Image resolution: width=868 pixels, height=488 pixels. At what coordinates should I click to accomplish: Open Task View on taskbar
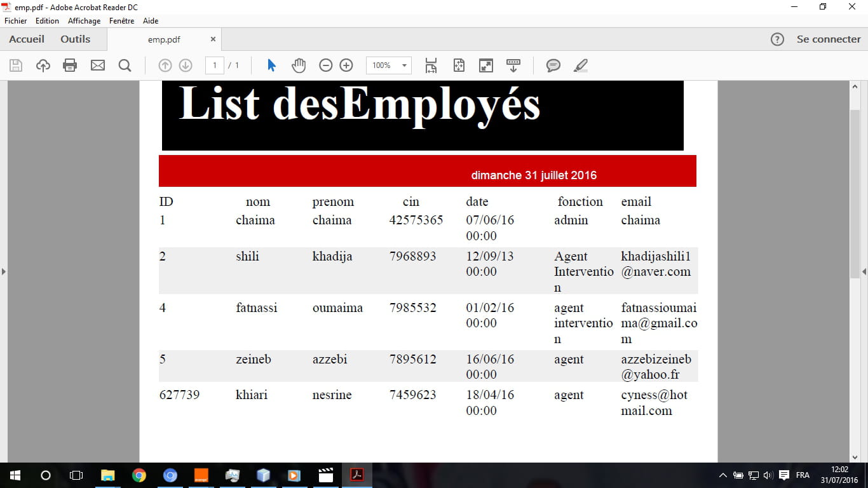pos(76,475)
